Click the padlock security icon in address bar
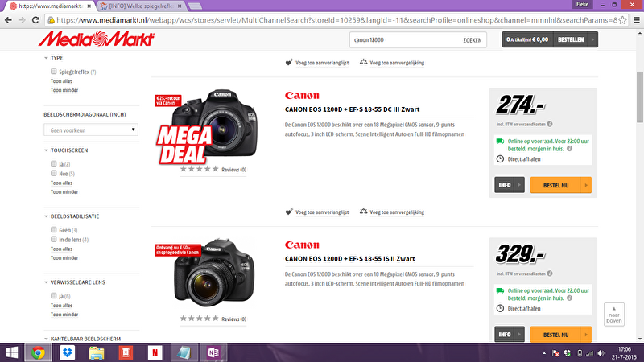Image resolution: width=644 pixels, height=362 pixels. coord(51,20)
